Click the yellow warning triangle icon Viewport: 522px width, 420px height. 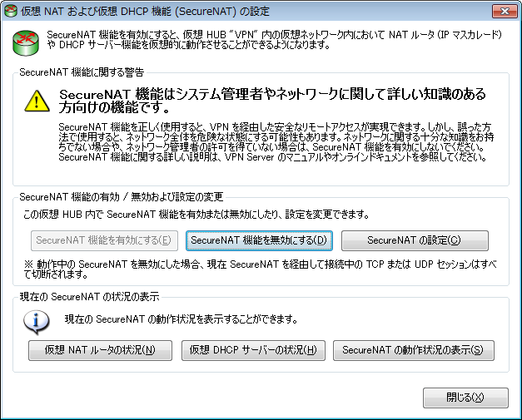point(37,101)
